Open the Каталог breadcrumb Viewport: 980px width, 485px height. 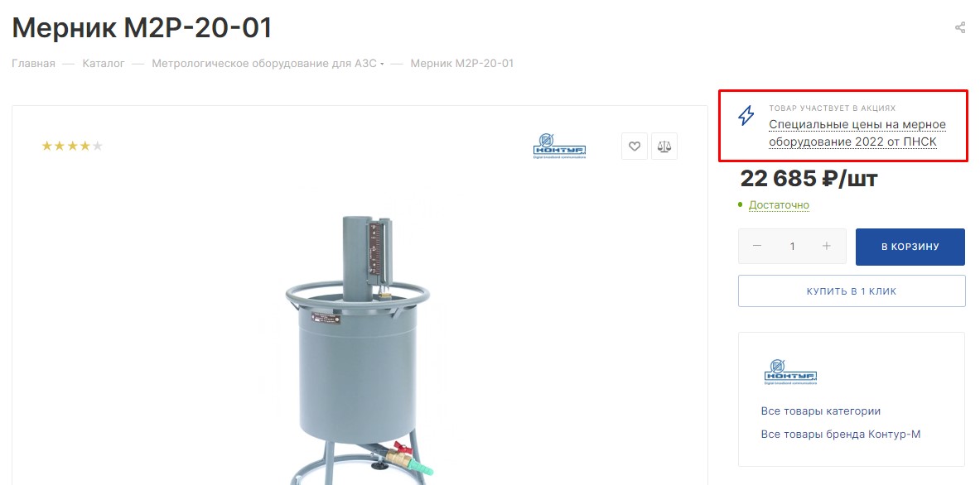(x=104, y=64)
